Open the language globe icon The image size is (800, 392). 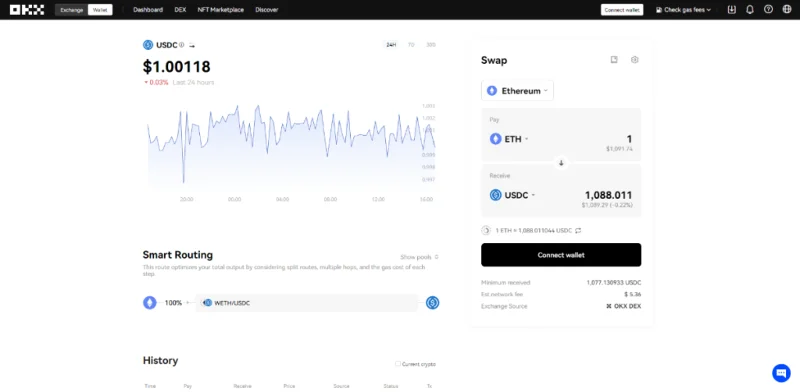(787, 10)
